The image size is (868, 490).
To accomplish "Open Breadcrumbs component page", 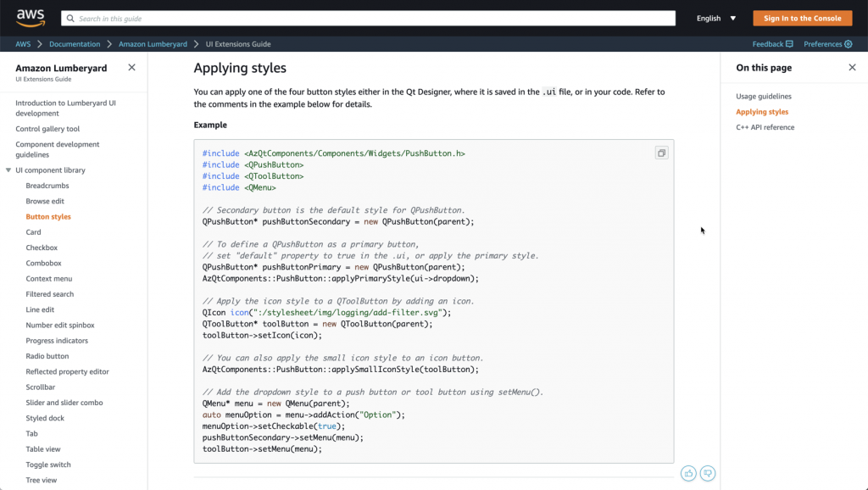I will (x=47, y=186).
